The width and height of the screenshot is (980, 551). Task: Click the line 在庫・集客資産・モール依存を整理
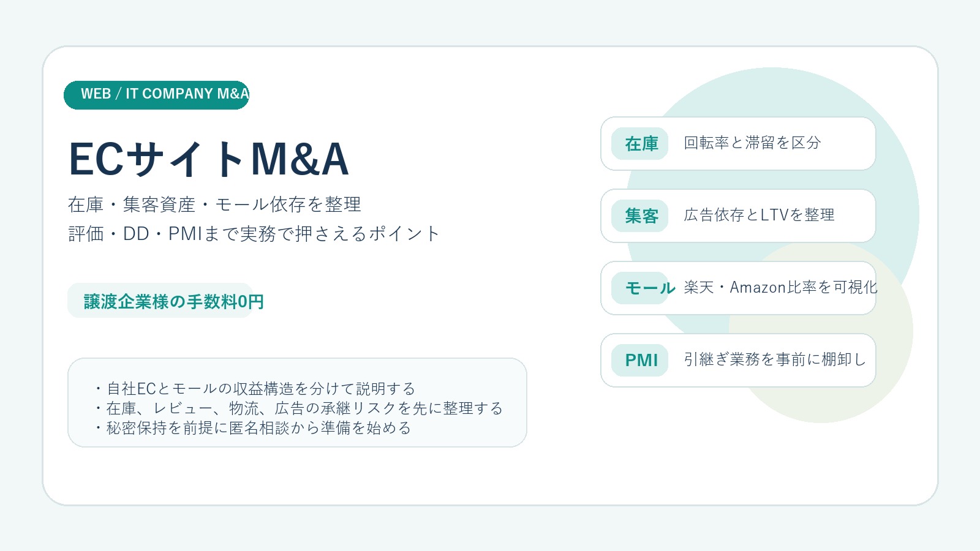click(214, 204)
